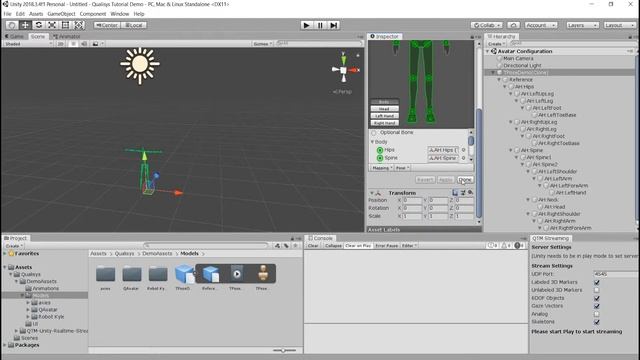Open the Gizmos dropdown

[x=262, y=44]
